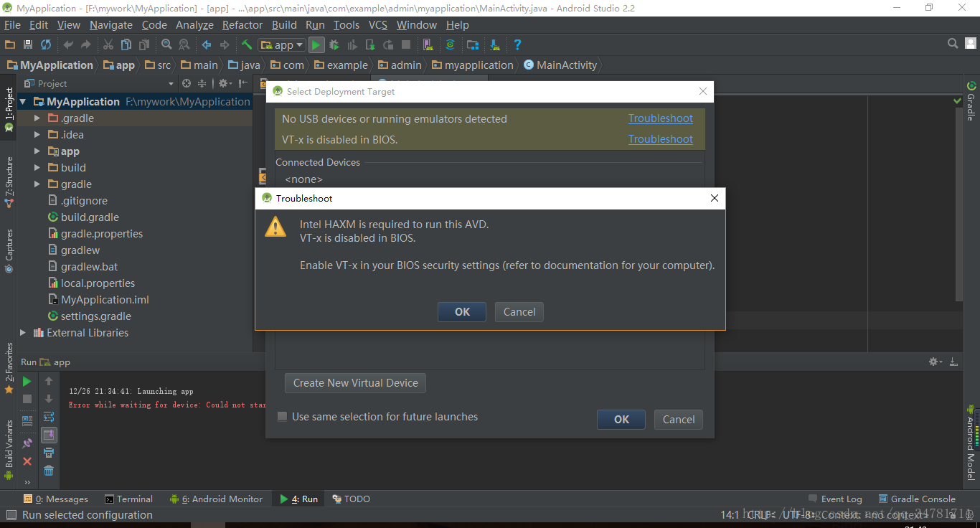Viewport: 980px width, 528px height.
Task: Click the Back navigation arrow in toolbar
Action: 207,44
